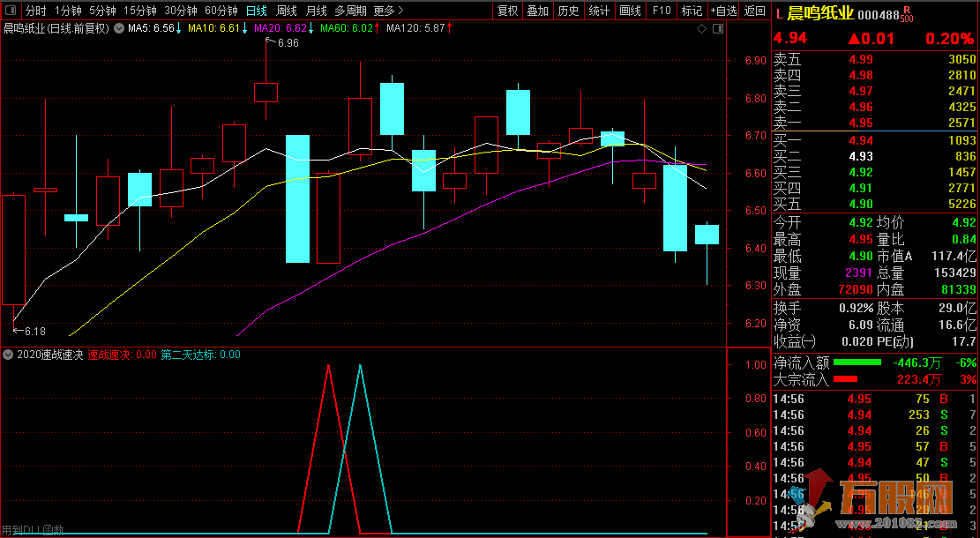Switch to the 月线 monthly chart tab
The height and width of the screenshot is (538, 980).
point(317,11)
